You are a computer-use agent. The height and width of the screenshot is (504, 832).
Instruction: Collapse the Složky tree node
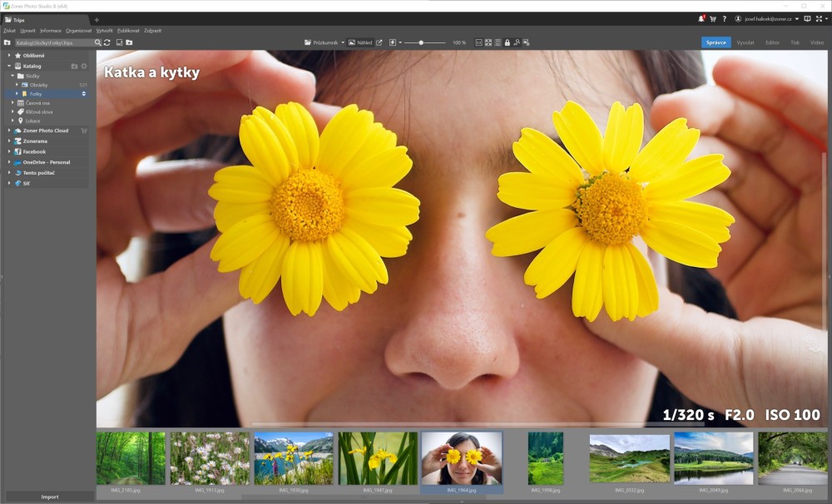click(x=12, y=76)
